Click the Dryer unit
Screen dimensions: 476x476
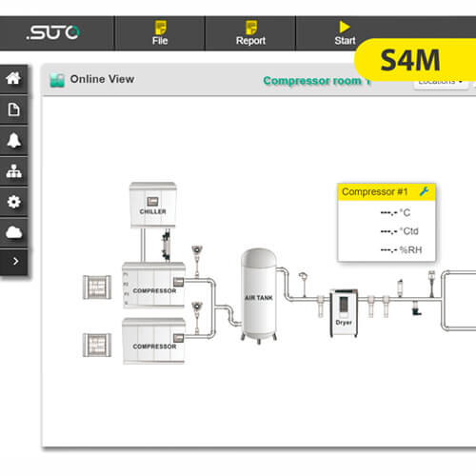[344, 313]
